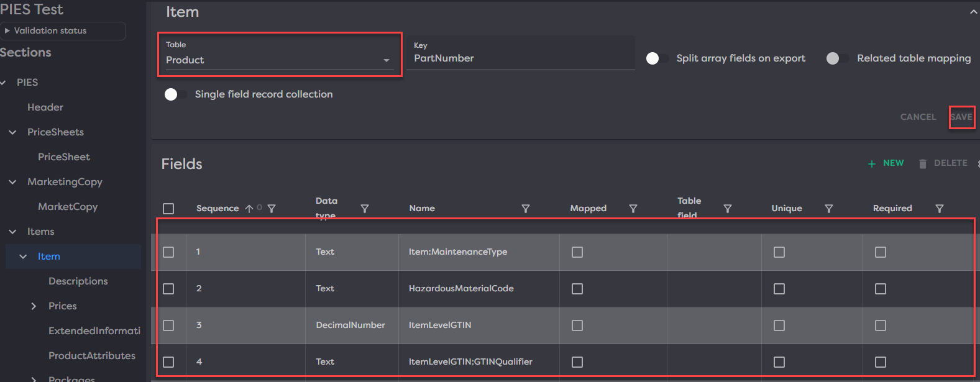Filter the Required column
Screen dimensions: 980x382
pos(940,209)
